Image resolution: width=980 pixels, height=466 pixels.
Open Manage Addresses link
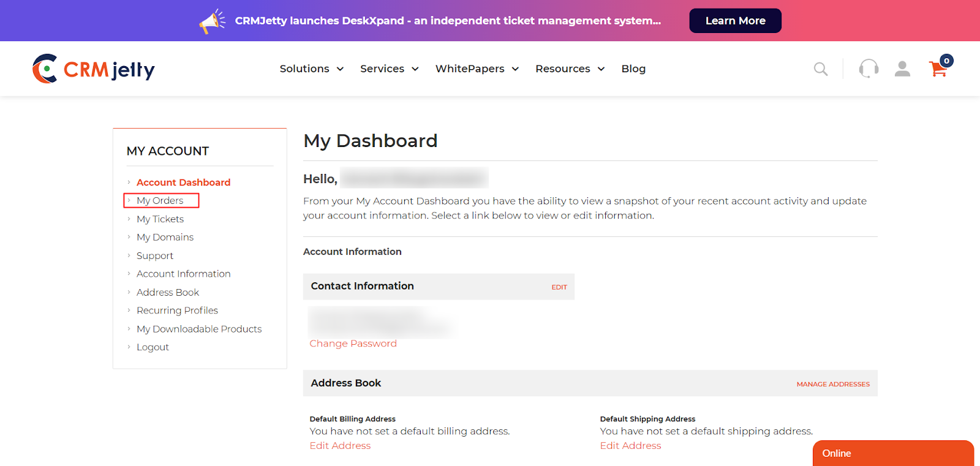point(832,384)
